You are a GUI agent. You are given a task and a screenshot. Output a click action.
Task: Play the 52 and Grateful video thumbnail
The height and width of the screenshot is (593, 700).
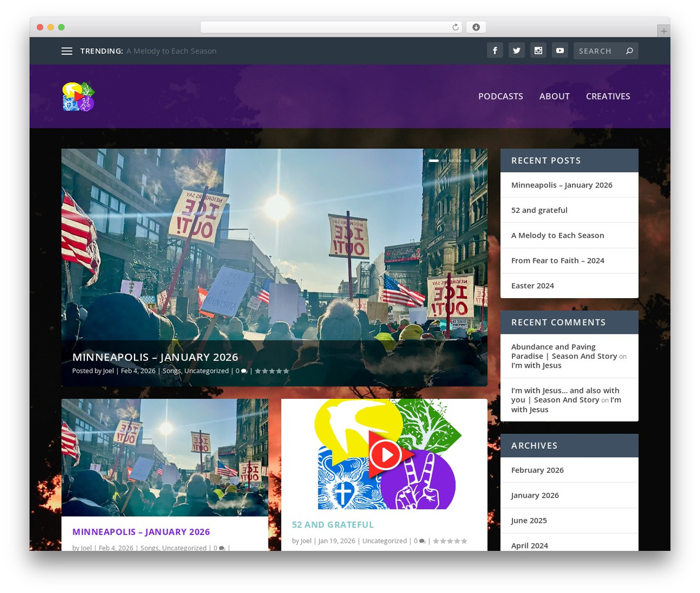(385, 454)
